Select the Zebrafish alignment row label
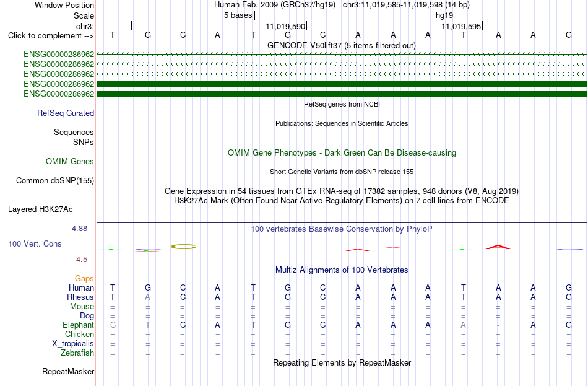Screen dimensions: 588x386 [x=77, y=353]
